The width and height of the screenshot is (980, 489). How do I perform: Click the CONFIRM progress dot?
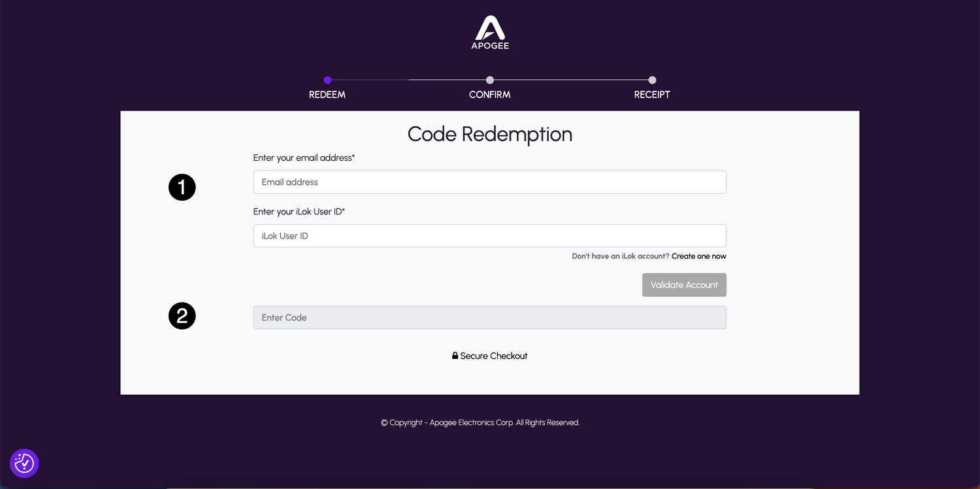(490, 80)
